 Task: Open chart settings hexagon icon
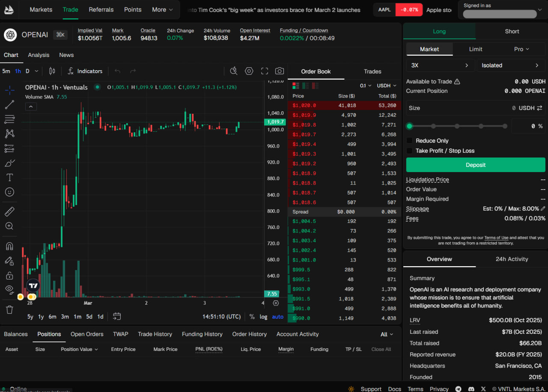249,71
